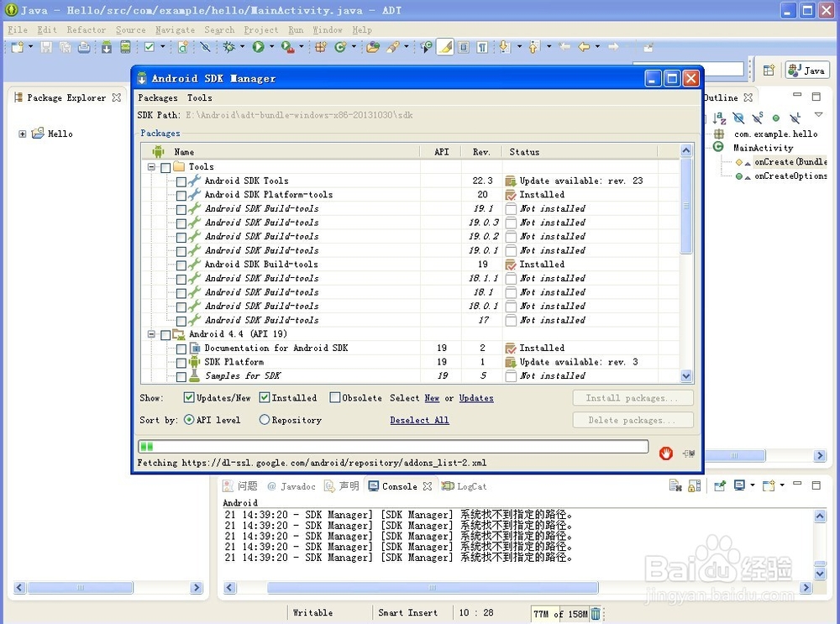This screenshot has height=624, width=840.
Task: Click the Debug bug icon
Action: [228, 47]
